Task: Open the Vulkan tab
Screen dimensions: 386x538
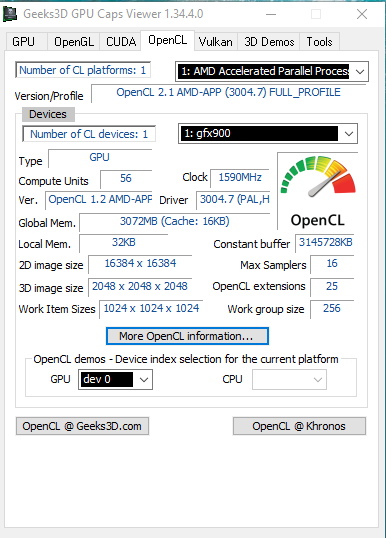Action: click(x=215, y=42)
